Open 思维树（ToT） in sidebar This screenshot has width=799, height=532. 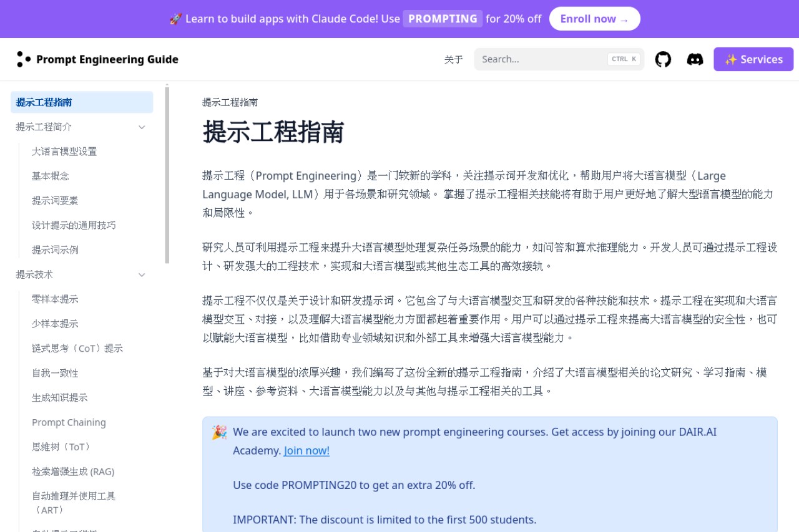[x=89, y=447]
